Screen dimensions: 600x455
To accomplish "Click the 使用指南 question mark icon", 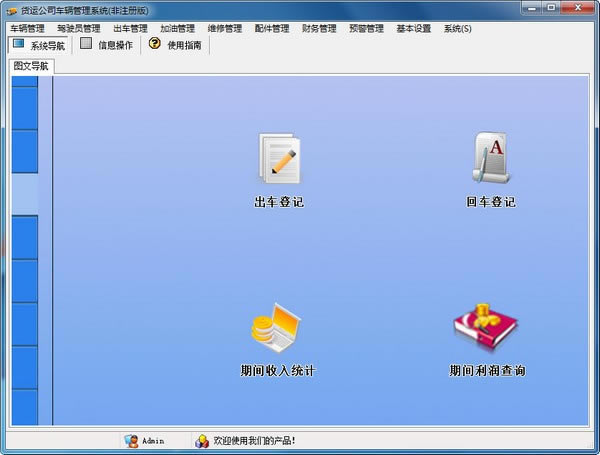I will coord(155,43).
